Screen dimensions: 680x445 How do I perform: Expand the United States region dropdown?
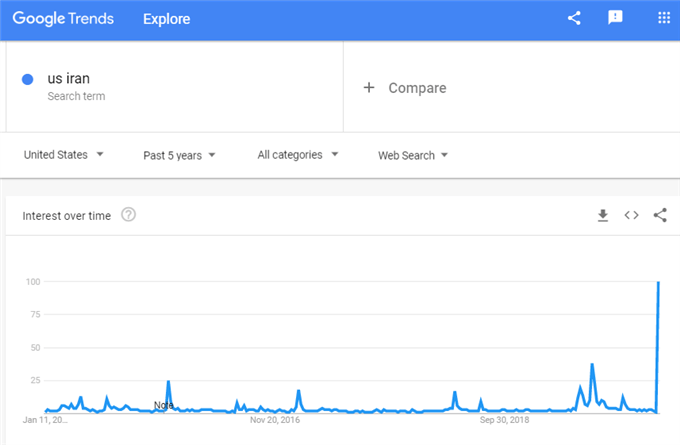64,155
